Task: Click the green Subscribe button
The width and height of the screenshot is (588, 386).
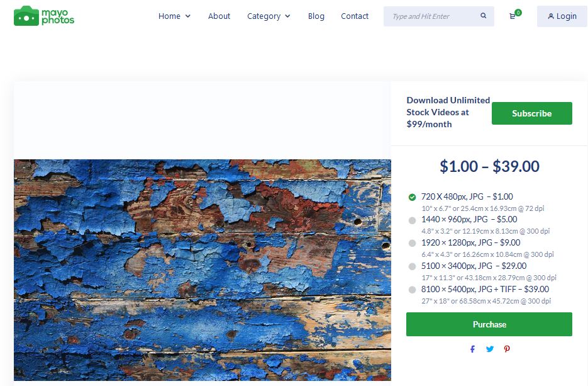Action: point(532,113)
